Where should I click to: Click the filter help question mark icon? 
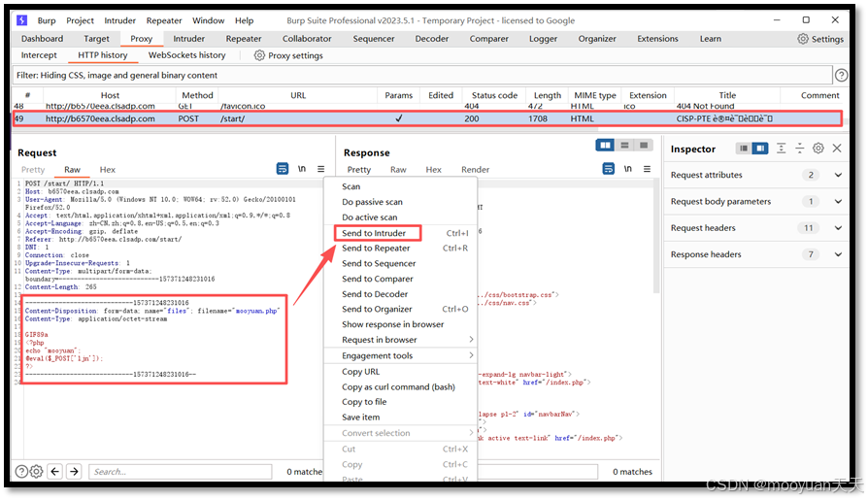pyautogui.click(x=841, y=76)
